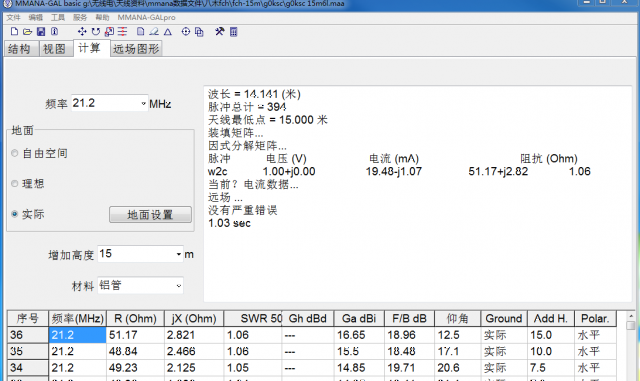The width and height of the screenshot is (640, 381).
Task: Select the Move (four-arrow) tool icon
Action: (x=82, y=31)
